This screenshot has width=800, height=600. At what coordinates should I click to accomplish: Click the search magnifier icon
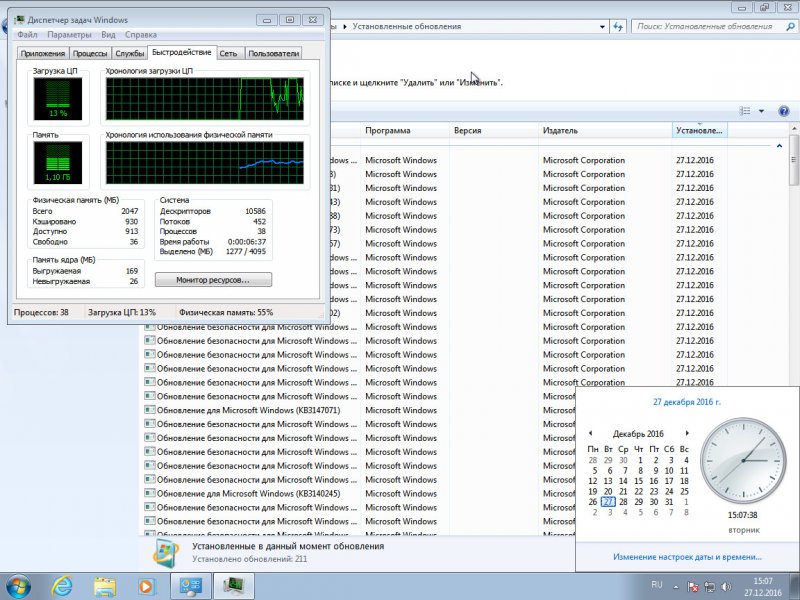[790, 27]
